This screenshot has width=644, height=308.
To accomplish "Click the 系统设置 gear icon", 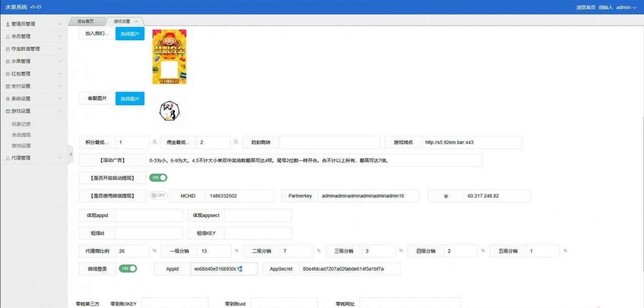I will (x=8, y=99).
